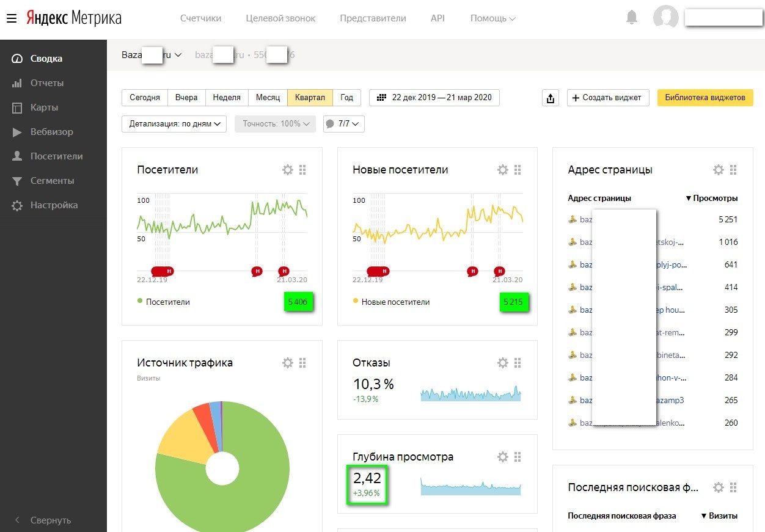
Task: Open settings gear of Отказы widget
Action: coord(503,363)
